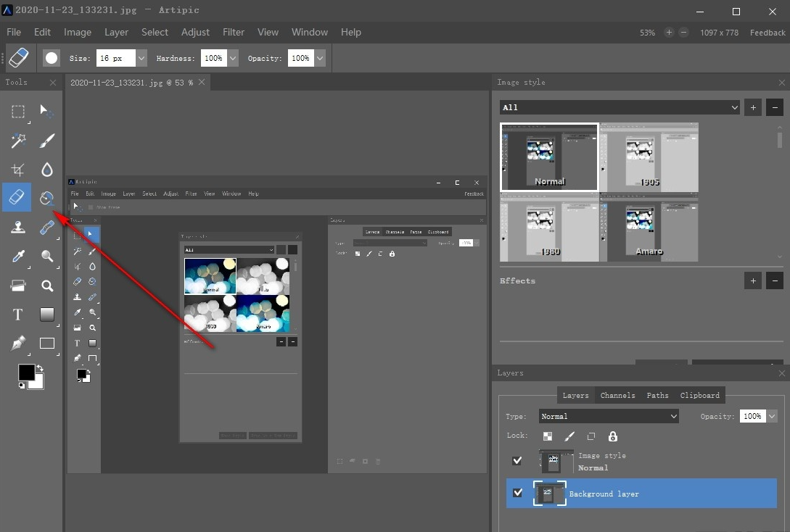Activate the Crop tool
The width and height of the screenshot is (790, 532).
pyautogui.click(x=18, y=170)
